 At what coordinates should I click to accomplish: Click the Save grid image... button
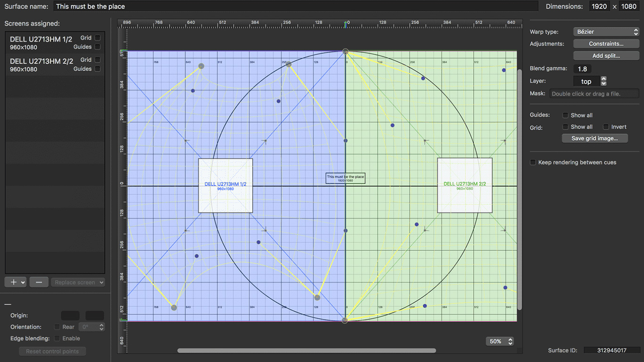pos(595,138)
